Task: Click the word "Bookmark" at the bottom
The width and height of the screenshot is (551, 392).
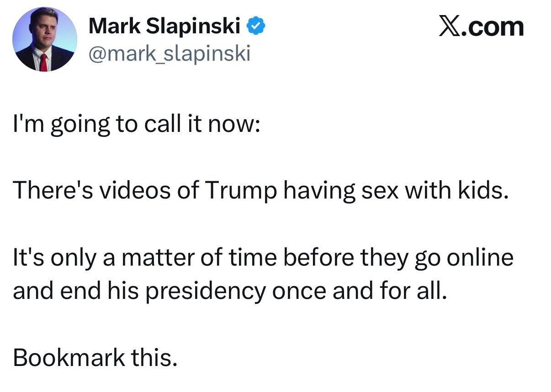Action: coord(69,357)
